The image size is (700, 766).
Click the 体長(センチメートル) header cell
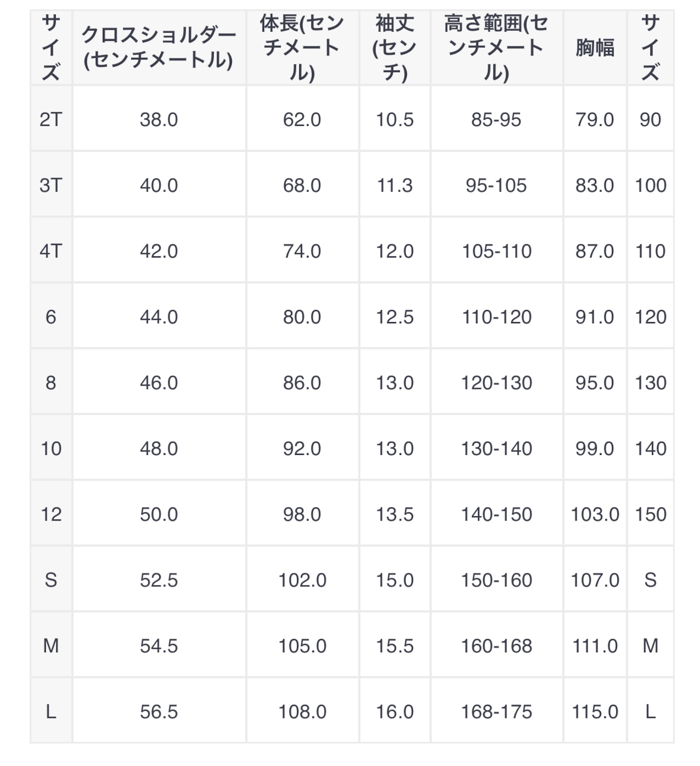(302, 48)
